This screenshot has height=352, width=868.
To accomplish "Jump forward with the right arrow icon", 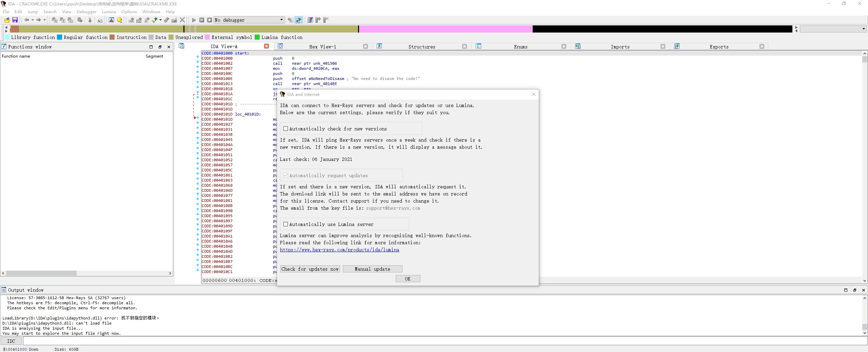I will [39, 20].
